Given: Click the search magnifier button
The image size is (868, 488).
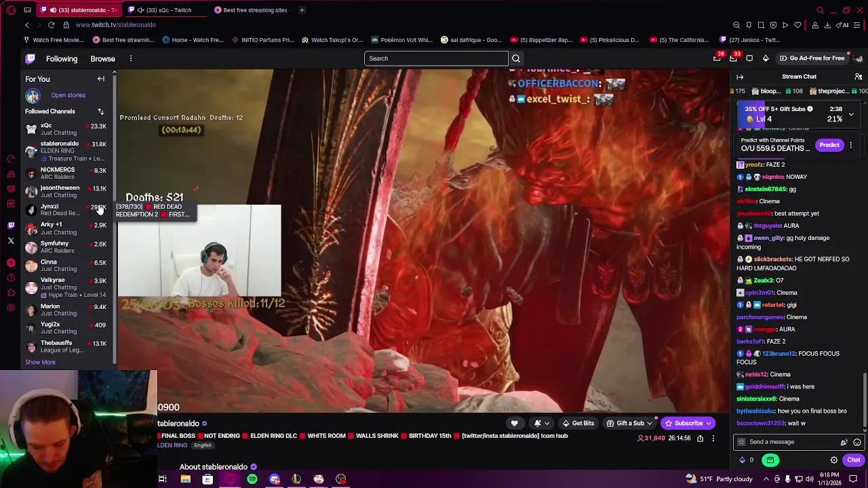Looking at the screenshot, I should 516,58.
